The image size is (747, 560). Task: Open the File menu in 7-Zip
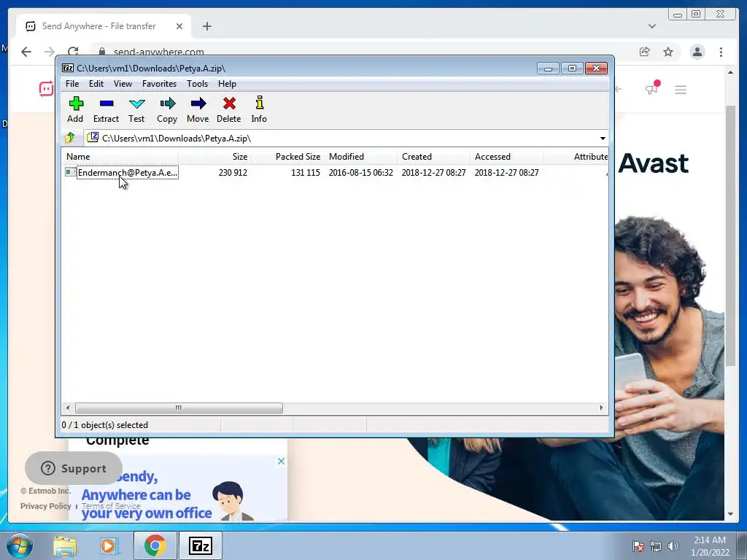pyautogui.click(x=72, y=84)
